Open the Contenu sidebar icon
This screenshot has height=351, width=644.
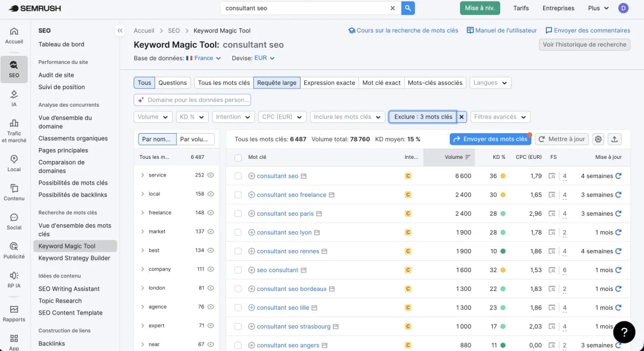pyautogui.click(x=14, y=191)
